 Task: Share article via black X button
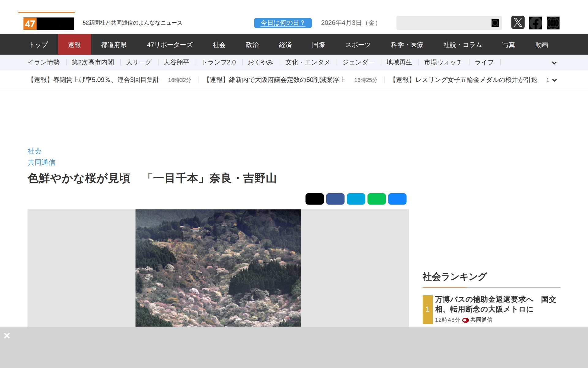coord(314,199)
